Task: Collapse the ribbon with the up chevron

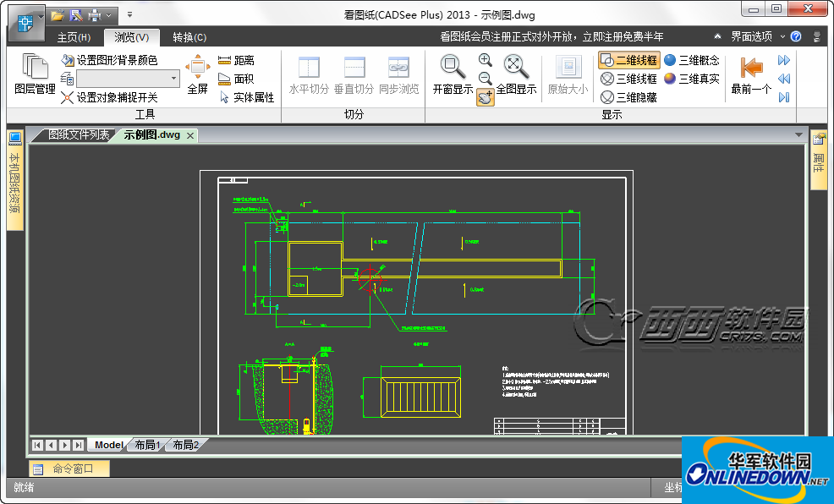Action: (717, 36)
